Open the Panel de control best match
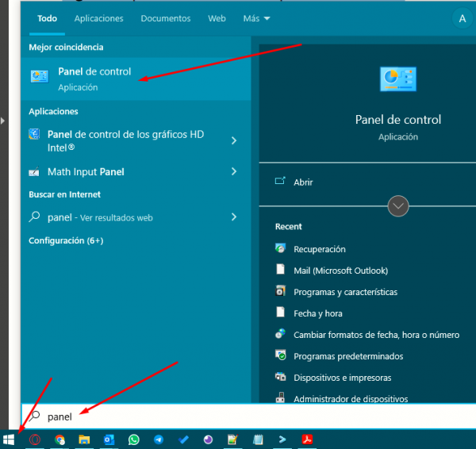 [x=94, y=78]
